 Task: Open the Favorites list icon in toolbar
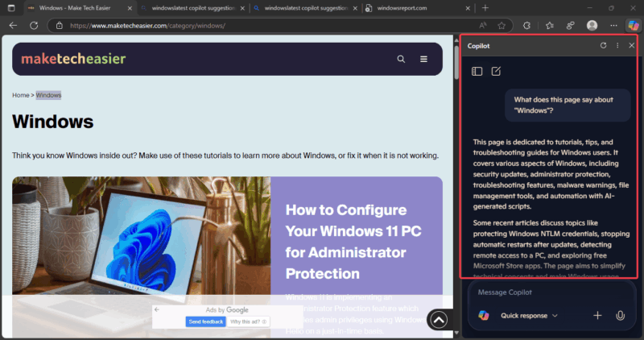[550, 26]
